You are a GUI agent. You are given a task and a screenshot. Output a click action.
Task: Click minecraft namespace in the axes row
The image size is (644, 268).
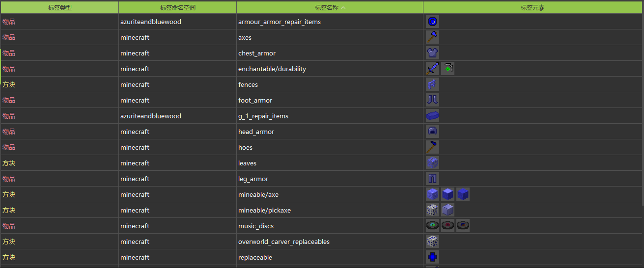pos(135,37)
